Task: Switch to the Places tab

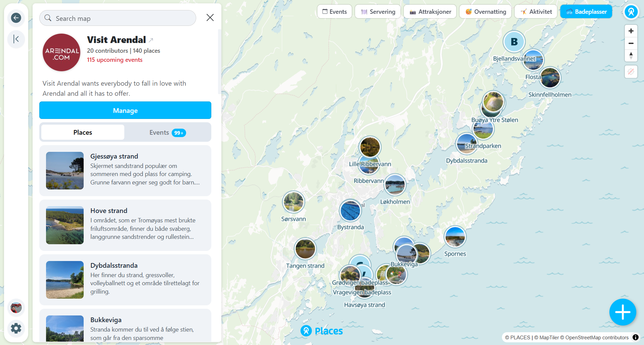Action: (x=83, y=132)
